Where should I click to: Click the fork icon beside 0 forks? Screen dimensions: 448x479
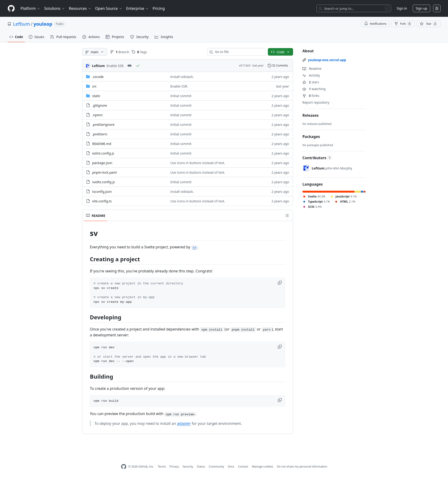pos(304,96)
